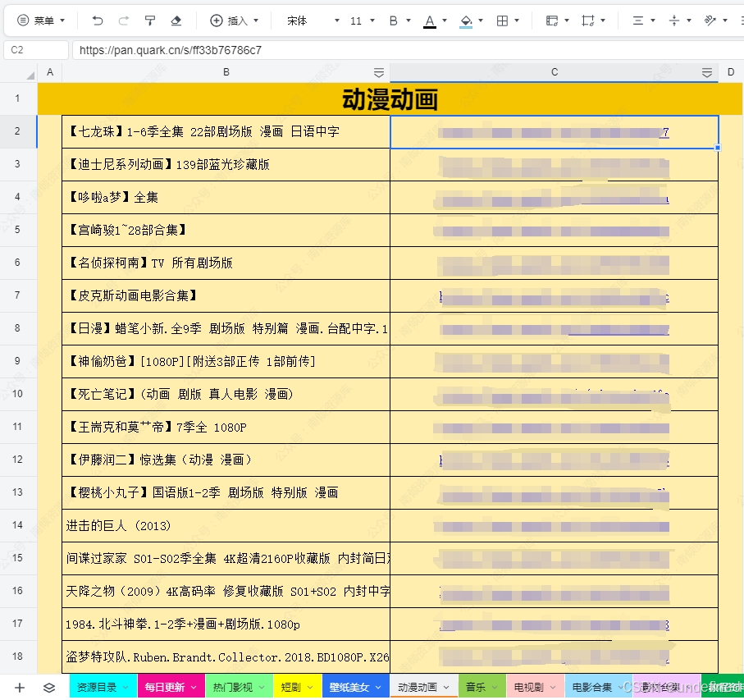This screenshot has width=744, height=700.
Task: Open the 插入 insert menu
Action: [234, 21]
